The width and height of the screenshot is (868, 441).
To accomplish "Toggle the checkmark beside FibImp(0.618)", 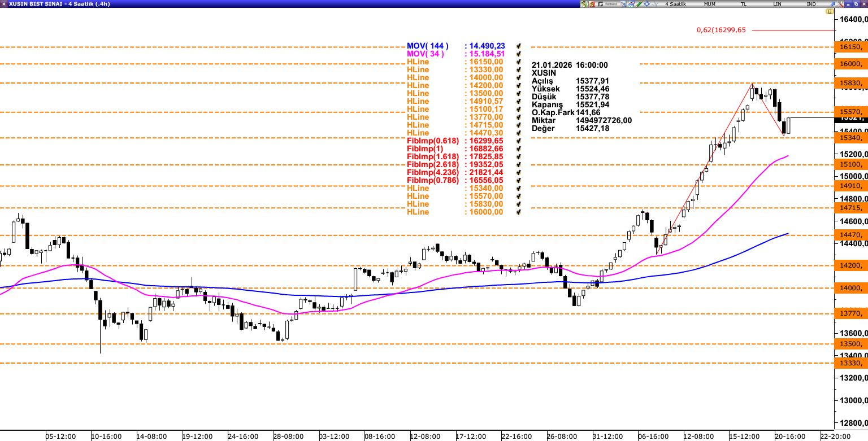I will point(518,141).
